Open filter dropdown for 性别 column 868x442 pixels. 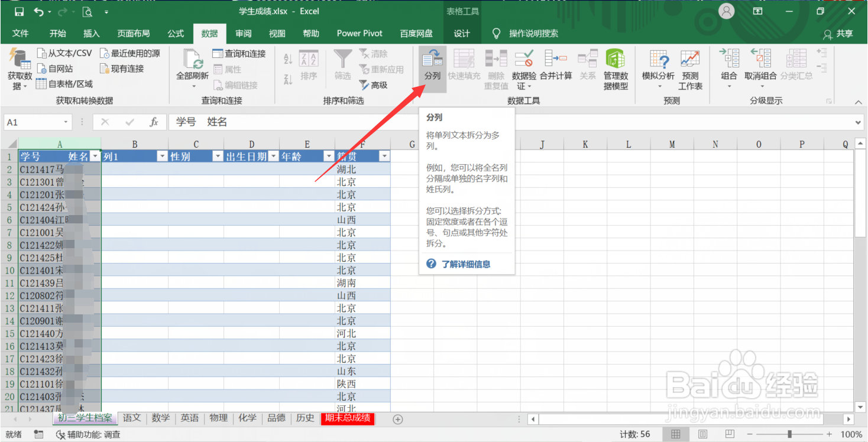(x=218, y=156)
